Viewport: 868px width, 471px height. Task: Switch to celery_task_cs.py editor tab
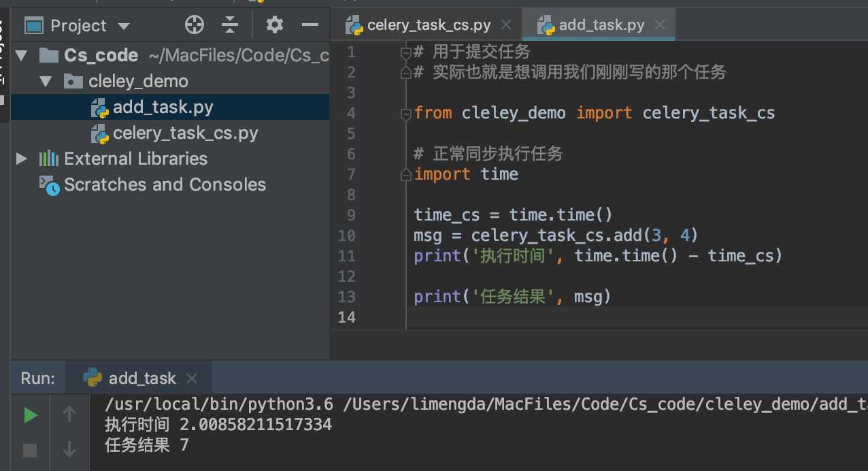point(429,25)
